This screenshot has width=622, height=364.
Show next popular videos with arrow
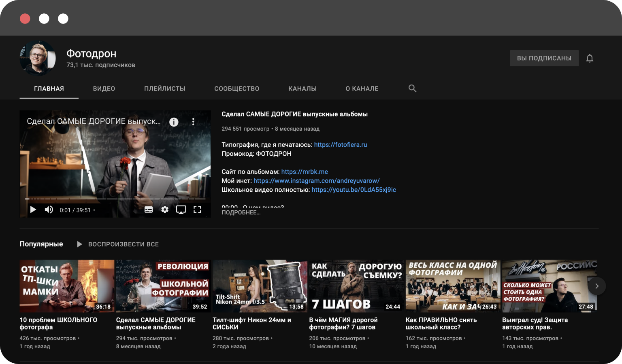coord(597,286)
